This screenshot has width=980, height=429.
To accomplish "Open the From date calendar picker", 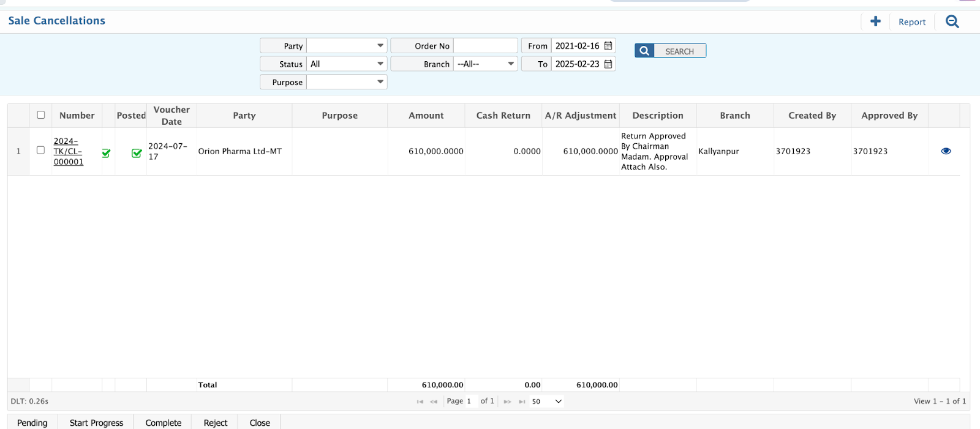I will click(608, 46).
